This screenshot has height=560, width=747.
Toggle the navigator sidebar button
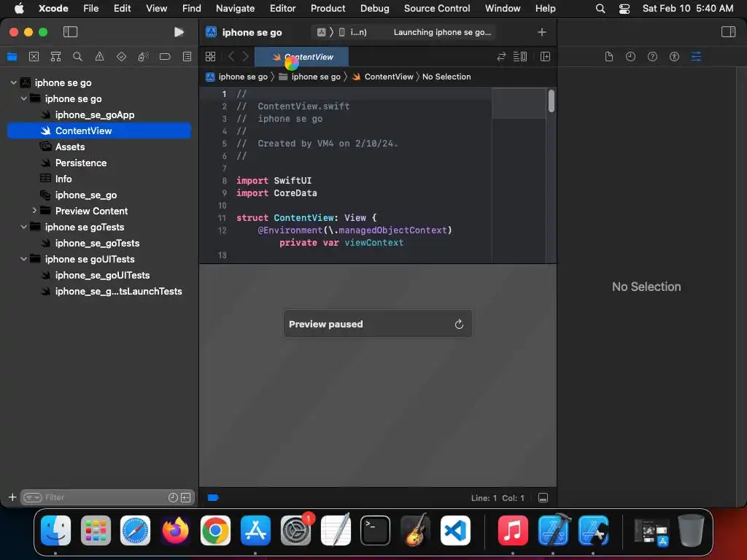pyautogui.click(x=70, y=32)
